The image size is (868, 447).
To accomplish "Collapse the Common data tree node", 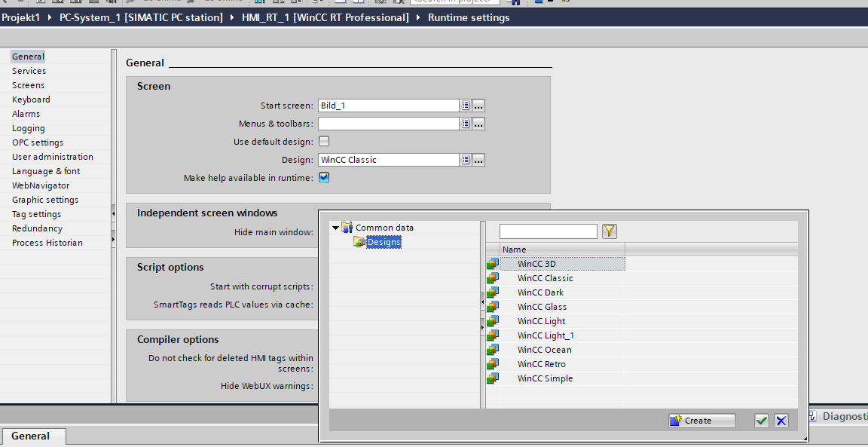I will point(335,228).
